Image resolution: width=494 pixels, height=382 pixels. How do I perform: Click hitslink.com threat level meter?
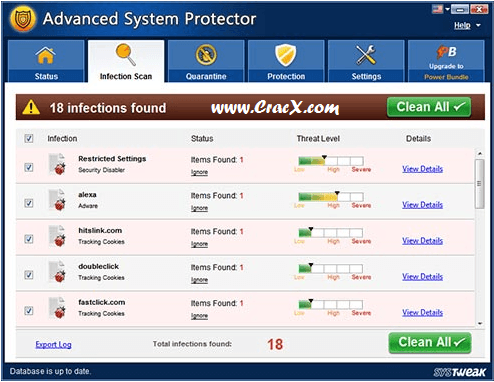331,233
